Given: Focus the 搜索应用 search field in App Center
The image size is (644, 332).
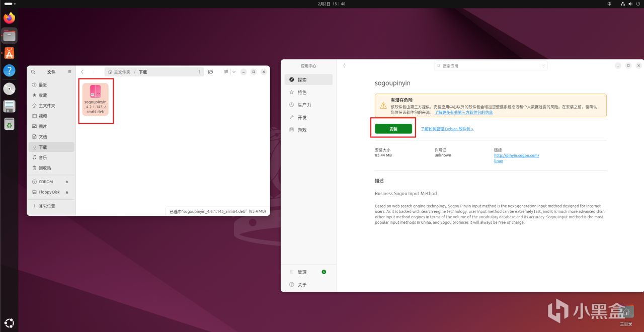Looking at the screenshot, I should pos(491,66).
